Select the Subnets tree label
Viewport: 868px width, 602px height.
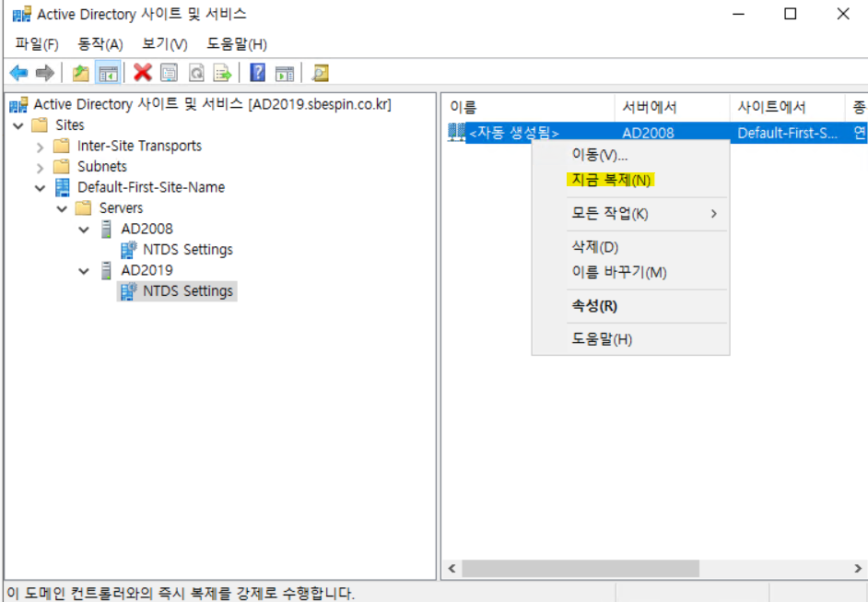point(102,167)
